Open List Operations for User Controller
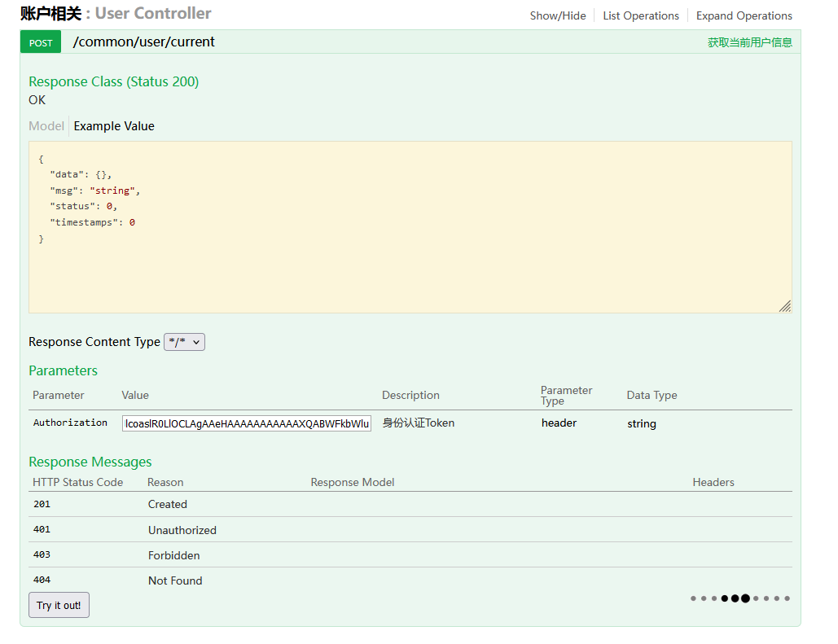Viewport: 838px width, 644px height. tap(640, 15)
